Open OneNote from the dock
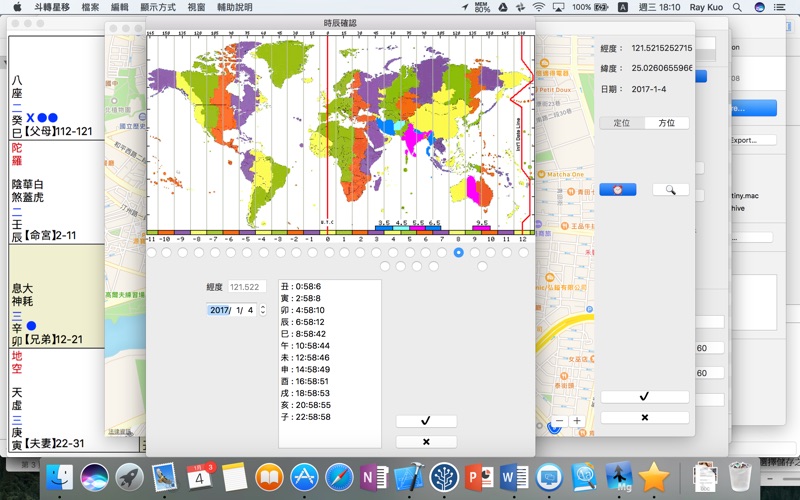 [x=373, y=476]
